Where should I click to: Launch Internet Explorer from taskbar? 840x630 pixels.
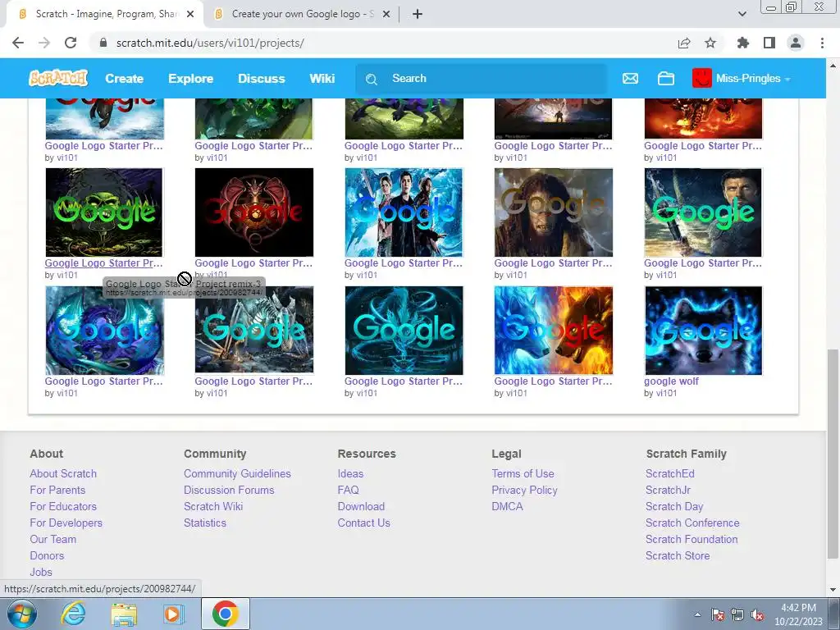[73, 614]
